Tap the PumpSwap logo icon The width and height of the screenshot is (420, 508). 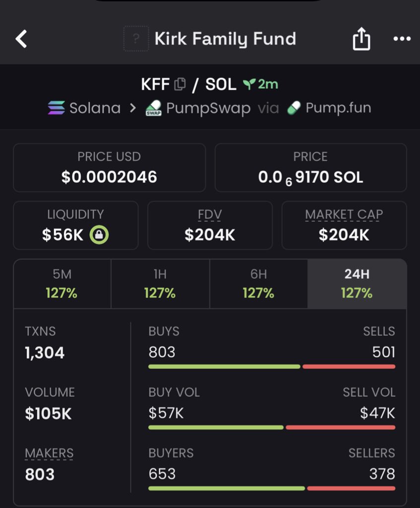(154, 108)
